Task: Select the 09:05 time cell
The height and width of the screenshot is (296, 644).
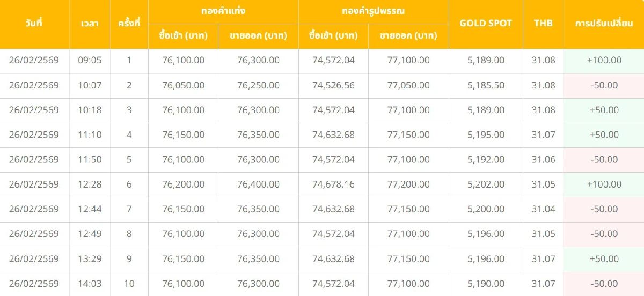Action: [90, 60]
